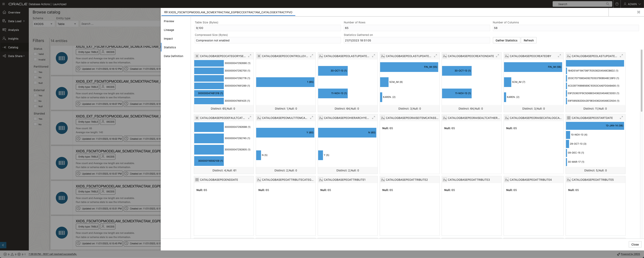Expand the ADMIN user menu
This screenshot has width=644, height=258.
(x=632, y=4)
